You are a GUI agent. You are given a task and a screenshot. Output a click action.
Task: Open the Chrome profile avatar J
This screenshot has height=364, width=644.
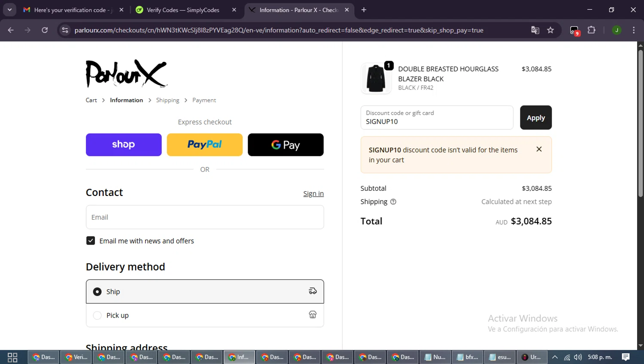point(617,30)
